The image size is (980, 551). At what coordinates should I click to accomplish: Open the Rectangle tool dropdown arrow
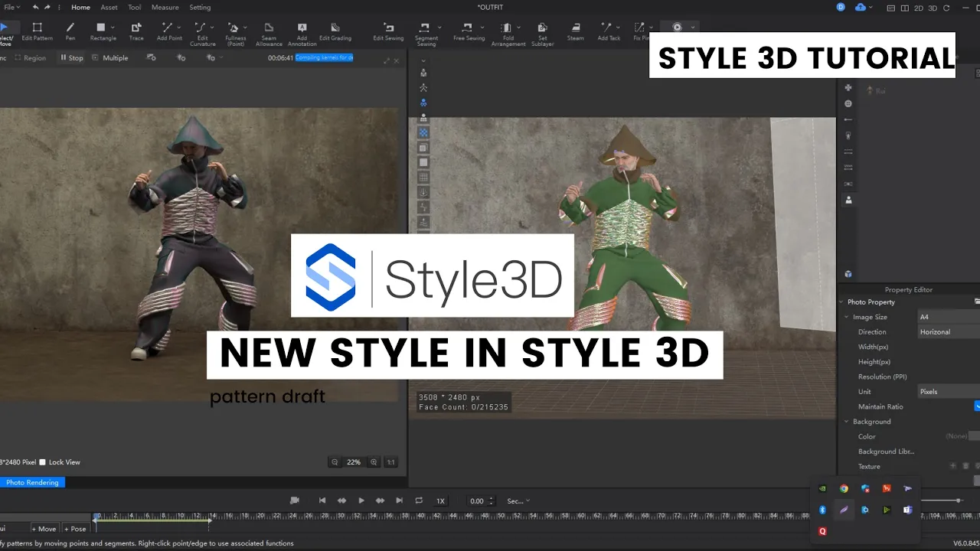[x=113, y=28]
